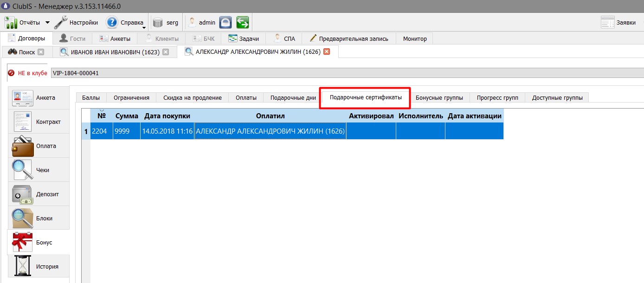Sort by Дата покупки column header
The image size is (644, 283).
pyautogui.click(x=167, y=116)
